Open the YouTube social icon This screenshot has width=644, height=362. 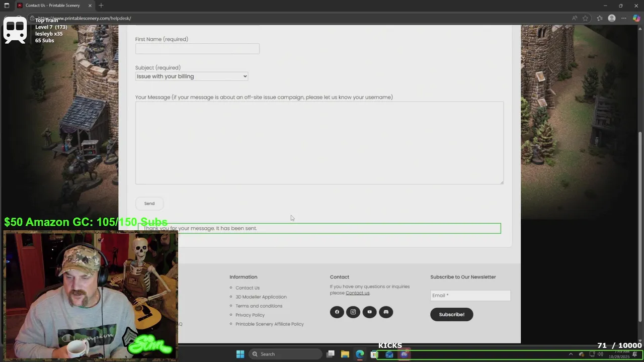click(369, 312)
